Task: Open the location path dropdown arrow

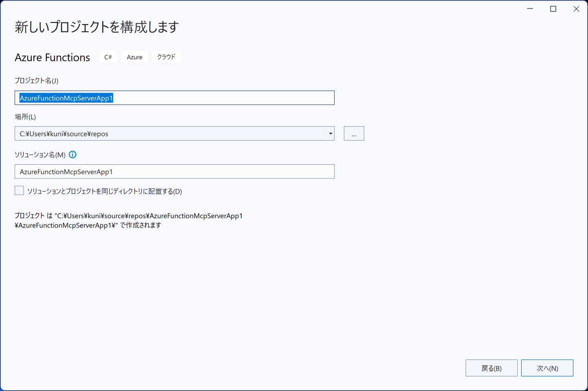Action: (x=330, y=134)
